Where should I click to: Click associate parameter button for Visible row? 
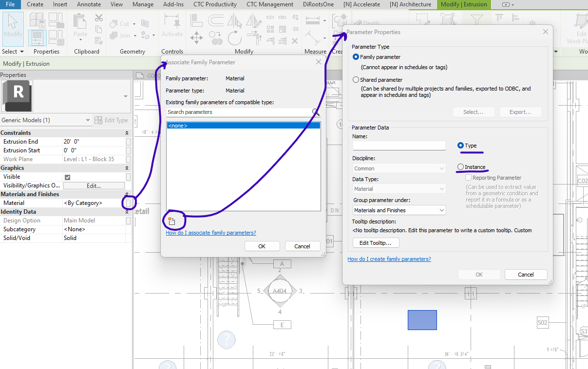(x=128, y=177)
